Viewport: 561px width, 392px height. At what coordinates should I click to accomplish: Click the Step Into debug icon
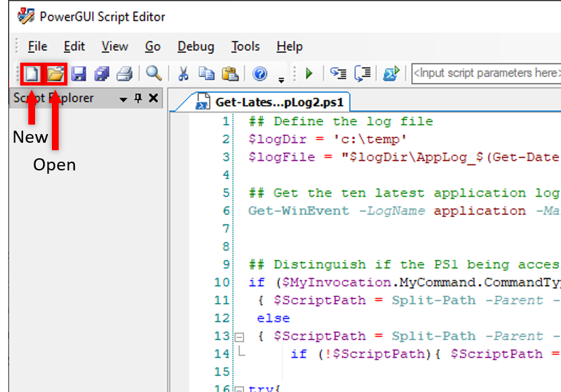338,73
